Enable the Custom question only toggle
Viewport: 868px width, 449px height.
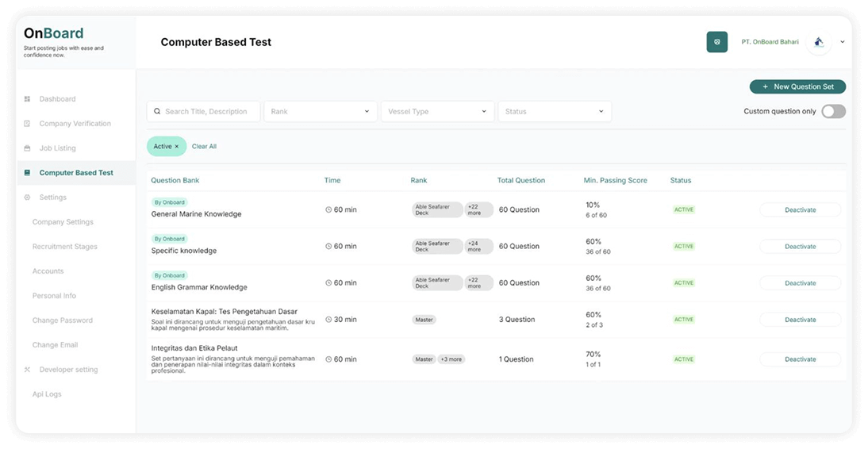point(833,112)
